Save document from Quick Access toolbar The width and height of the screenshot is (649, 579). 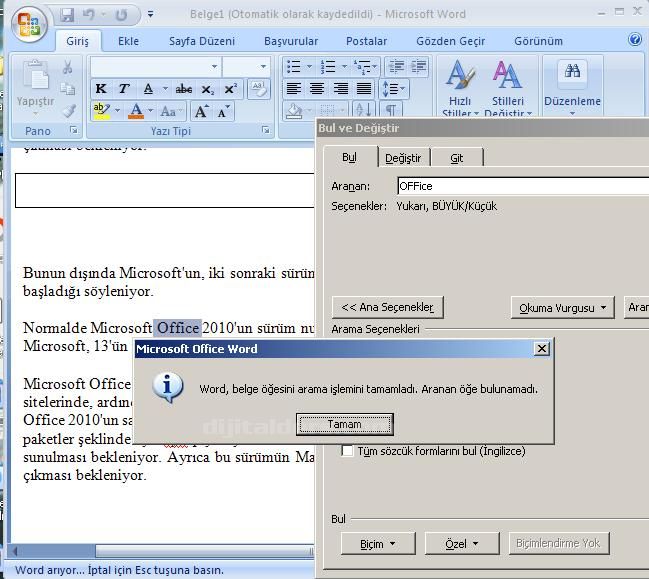[x=67, y=15]
